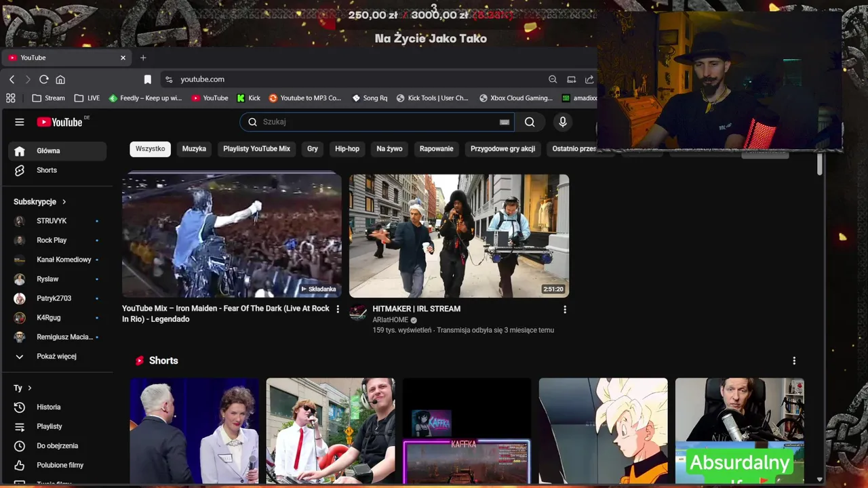868x488 pixels.
Task: Select the Gry filter chip
Action: pyautogui.click(x=313, y=148)
